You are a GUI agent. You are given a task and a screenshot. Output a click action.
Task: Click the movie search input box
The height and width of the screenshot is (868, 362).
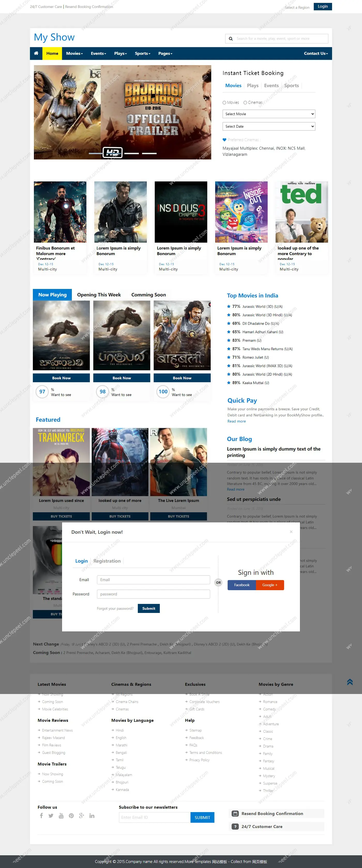pyautogui.click(x=276, y=39)
